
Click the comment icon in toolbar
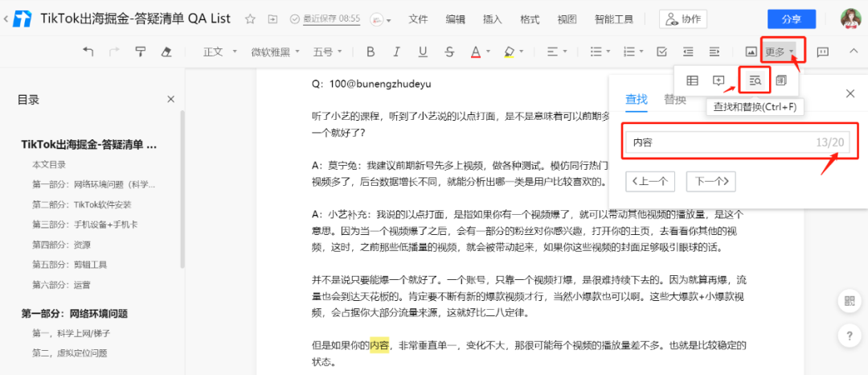click(x=823, y=52)
